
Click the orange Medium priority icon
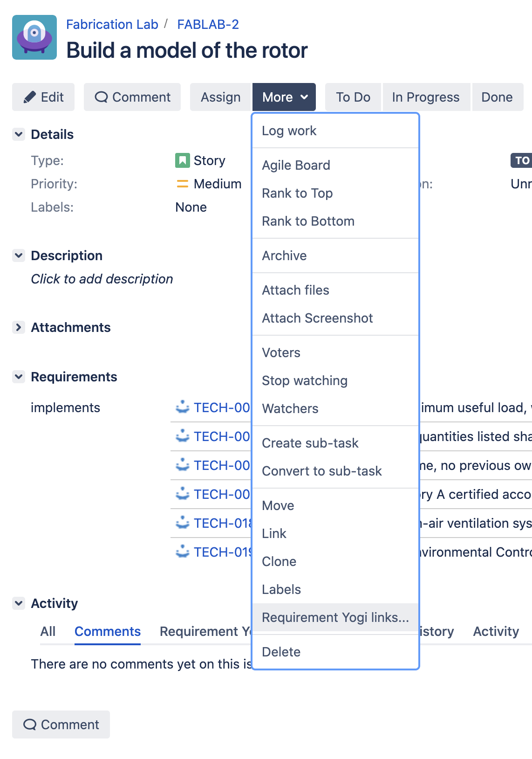click(182, 184)
